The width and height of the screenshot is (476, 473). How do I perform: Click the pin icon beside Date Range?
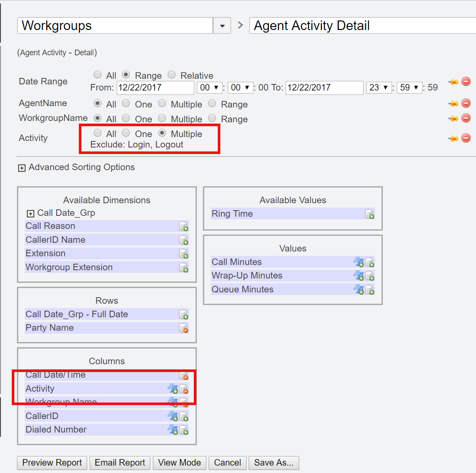[x=453, y=82]
